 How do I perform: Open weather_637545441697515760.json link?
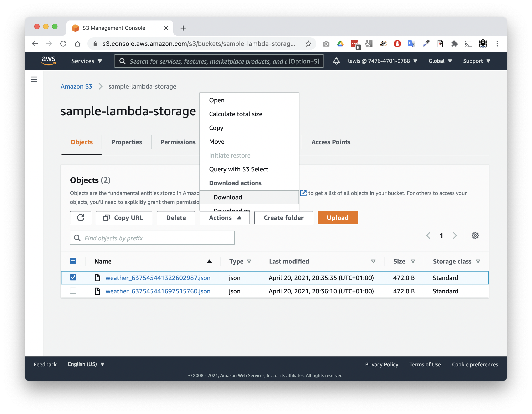coord(158,291)
